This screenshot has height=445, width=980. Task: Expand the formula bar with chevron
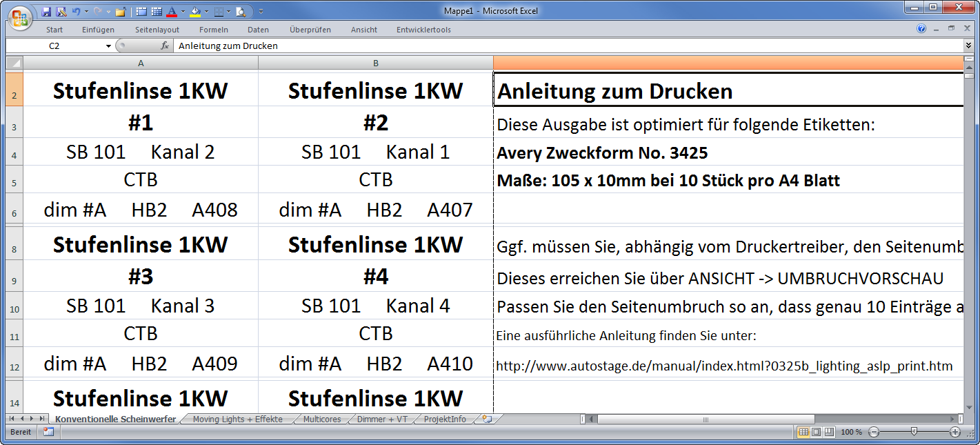968,46
